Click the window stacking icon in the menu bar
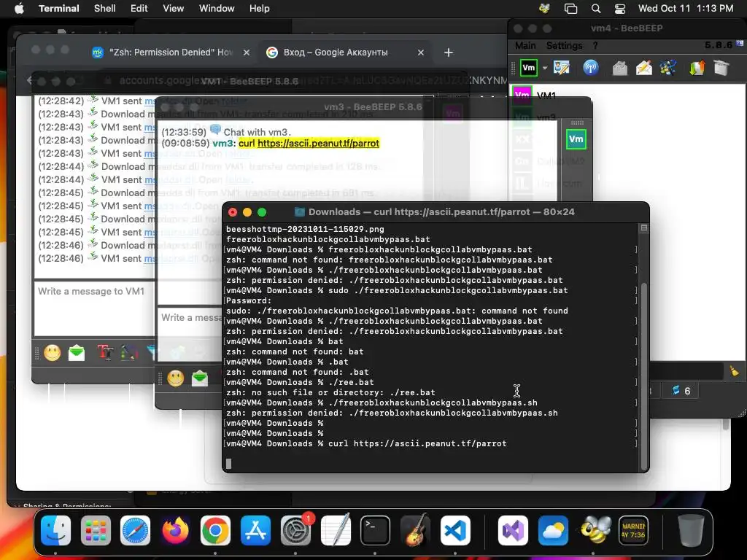 570,9
